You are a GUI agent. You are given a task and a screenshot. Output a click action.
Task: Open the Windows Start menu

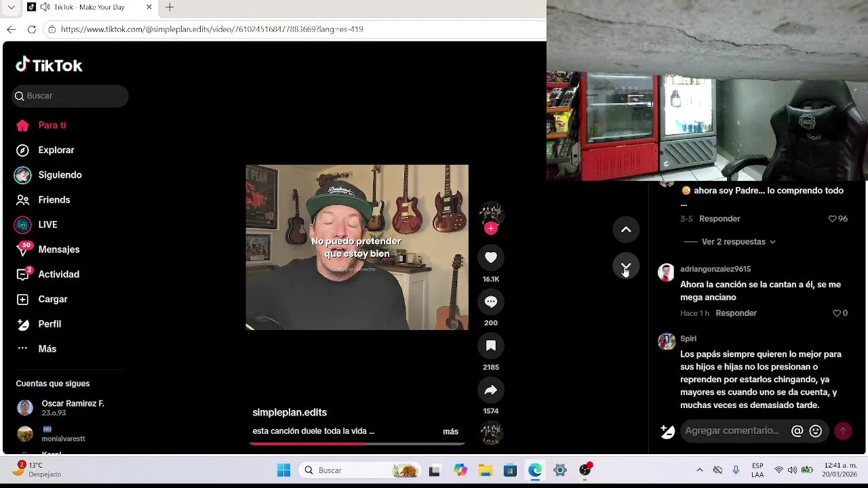click(x=283, y=470)
